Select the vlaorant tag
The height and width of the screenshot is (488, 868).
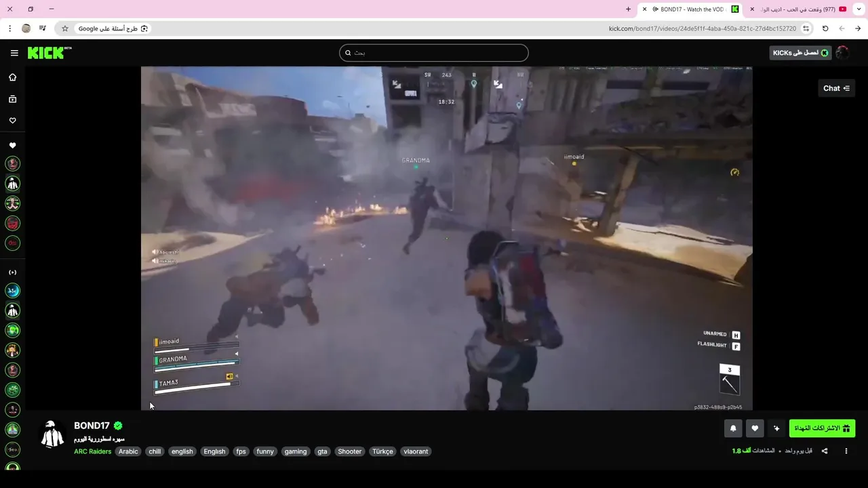pyautogui.click(x=416, y=451)
